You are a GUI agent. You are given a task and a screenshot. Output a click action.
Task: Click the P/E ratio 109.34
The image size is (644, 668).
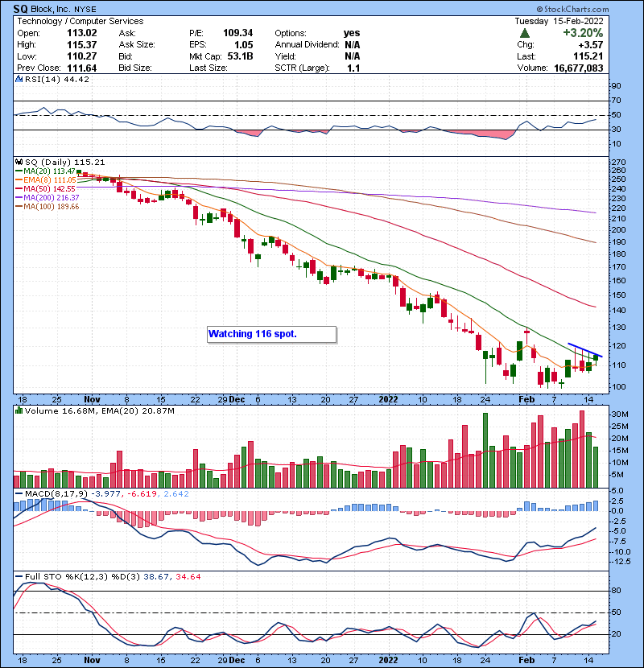237,33
